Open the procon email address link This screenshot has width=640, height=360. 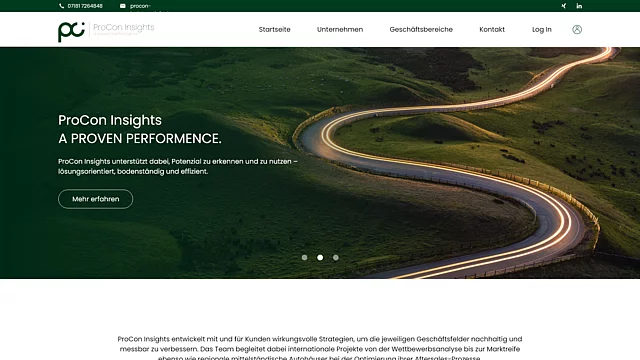click(x=140, y=6)
